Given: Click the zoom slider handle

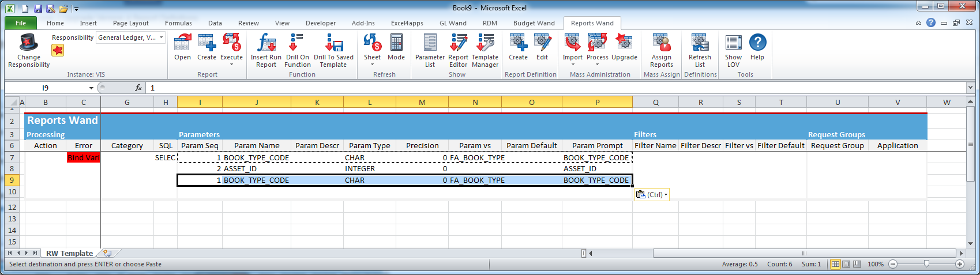Looking at the screenshot, I should 926,264.
